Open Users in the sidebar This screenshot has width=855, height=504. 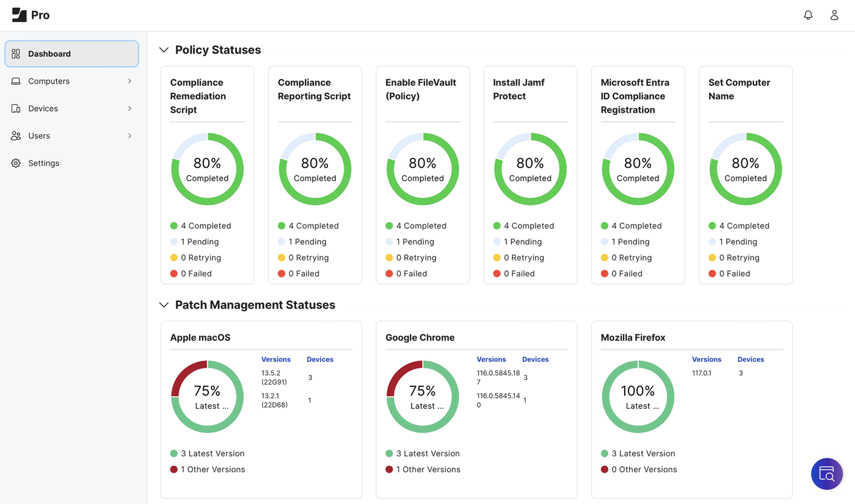(72, 136)
